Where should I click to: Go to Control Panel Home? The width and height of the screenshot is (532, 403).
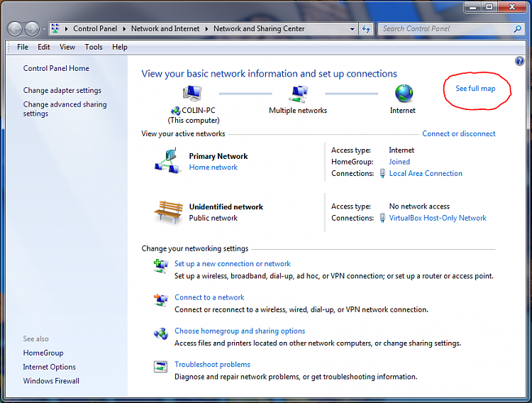click(56, 68)
